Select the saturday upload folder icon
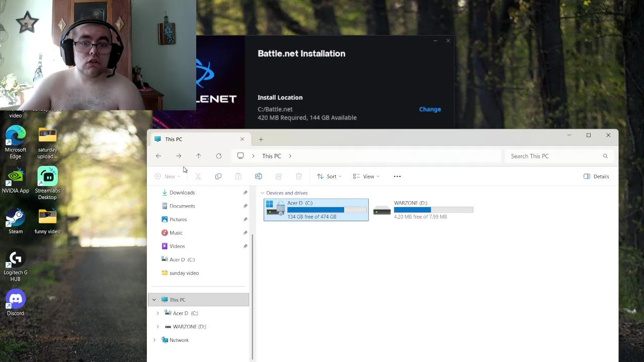Image resolution: width=644 pixels, height=362 pixels. tap(47, 143)
